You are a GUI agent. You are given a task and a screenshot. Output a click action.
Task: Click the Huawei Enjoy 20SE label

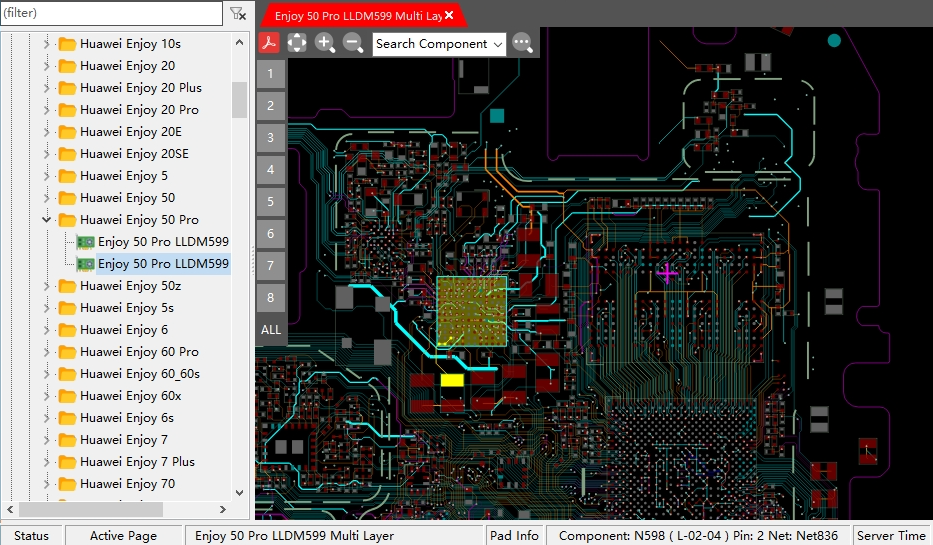pyautogui.click(x=134, y=154)
